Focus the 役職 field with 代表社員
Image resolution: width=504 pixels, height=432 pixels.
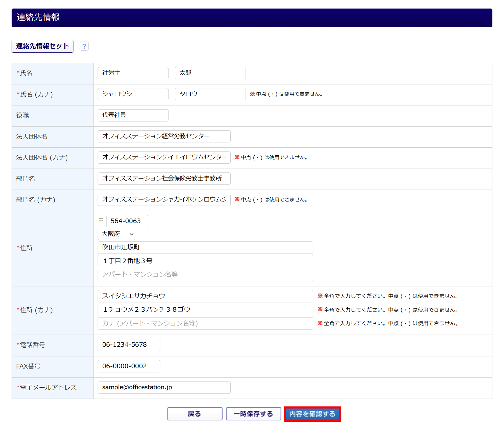coord(133,115)
